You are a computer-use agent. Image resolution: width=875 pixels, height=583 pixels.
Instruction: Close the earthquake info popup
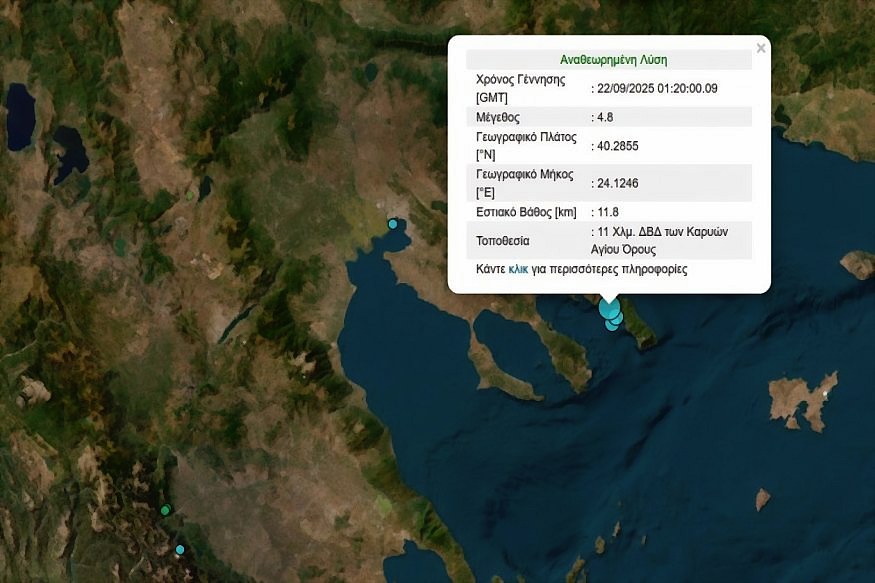(x=761, y=48)
